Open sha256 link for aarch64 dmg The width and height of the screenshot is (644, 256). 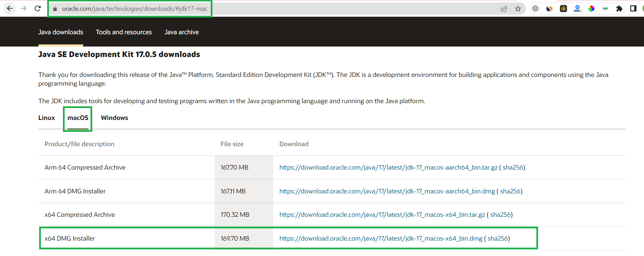coord(510,191)
